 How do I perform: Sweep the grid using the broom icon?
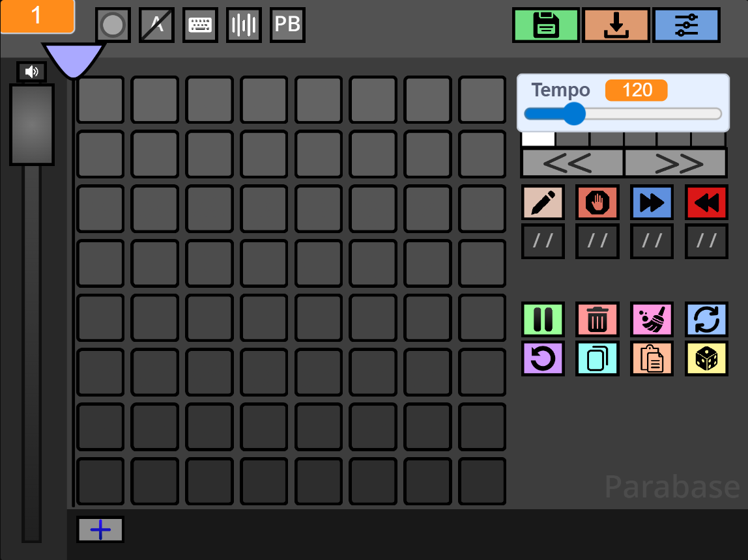pyautogui.click(x=652, y=319)
